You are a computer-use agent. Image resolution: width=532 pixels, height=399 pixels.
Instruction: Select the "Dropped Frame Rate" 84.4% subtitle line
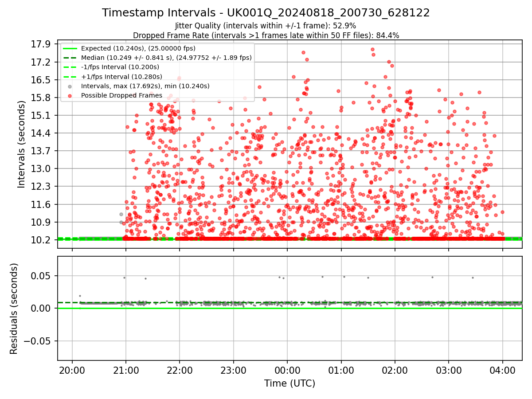tap(266, 35)
